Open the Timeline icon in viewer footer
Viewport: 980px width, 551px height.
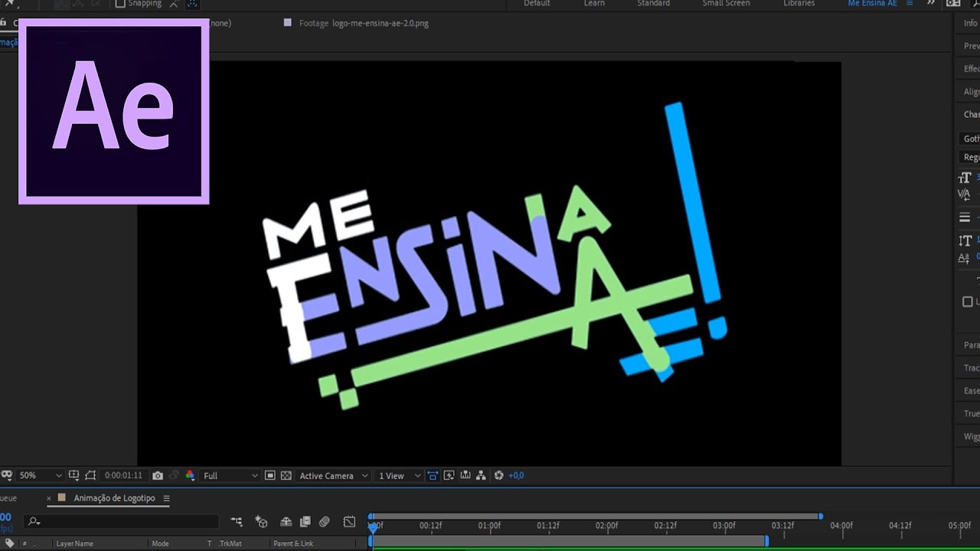[465, 475]
